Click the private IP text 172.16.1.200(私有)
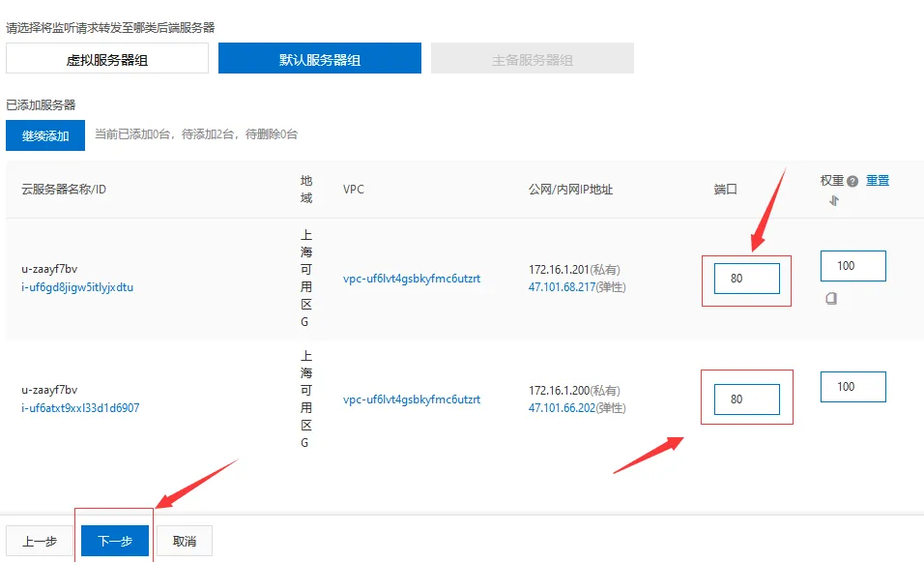This screenshot has width=924, height=562. click(574, 391)
